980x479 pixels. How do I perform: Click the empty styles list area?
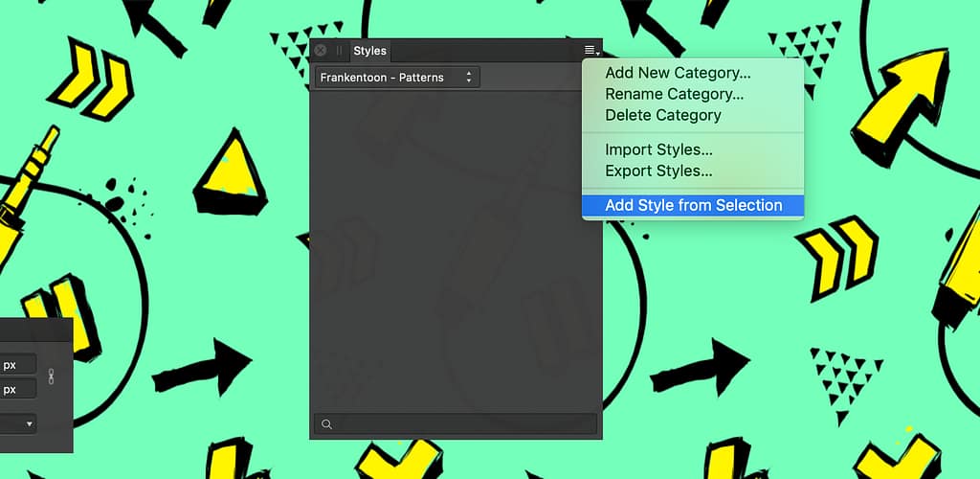[x=456, y=250]
